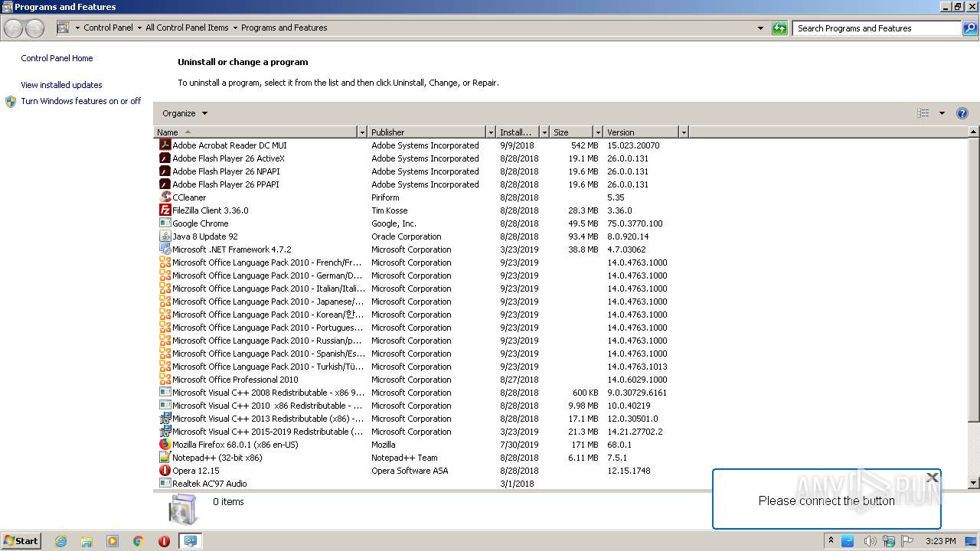Select the Mozilla Firefox list icon

pyautogui.click(x=165, y=445)
